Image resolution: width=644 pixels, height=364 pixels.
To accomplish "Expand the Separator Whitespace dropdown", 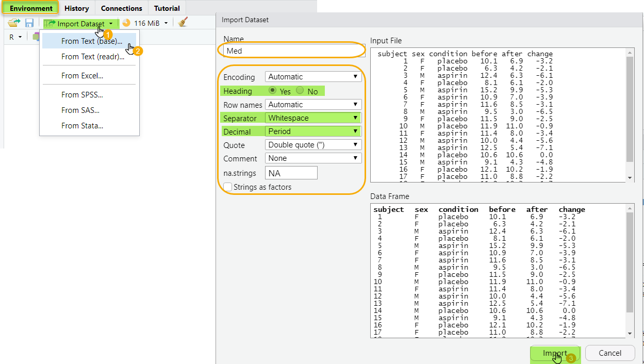I will pos(313,118).
